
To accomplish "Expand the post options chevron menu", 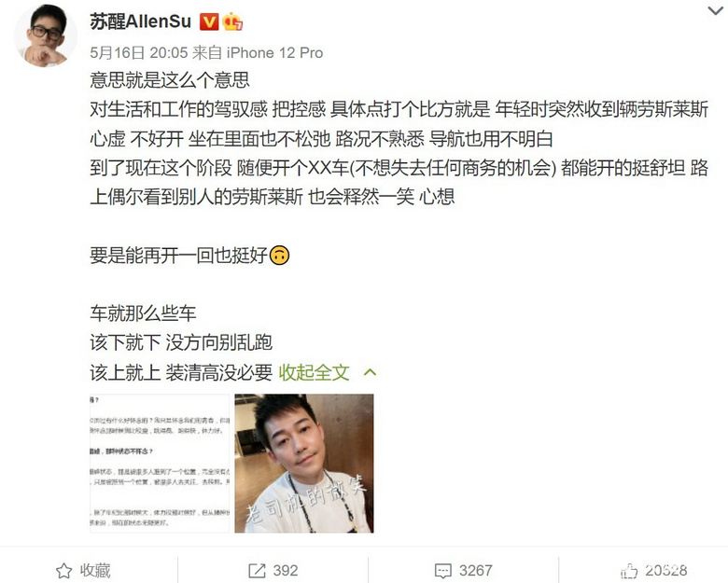I will (716, 10).
